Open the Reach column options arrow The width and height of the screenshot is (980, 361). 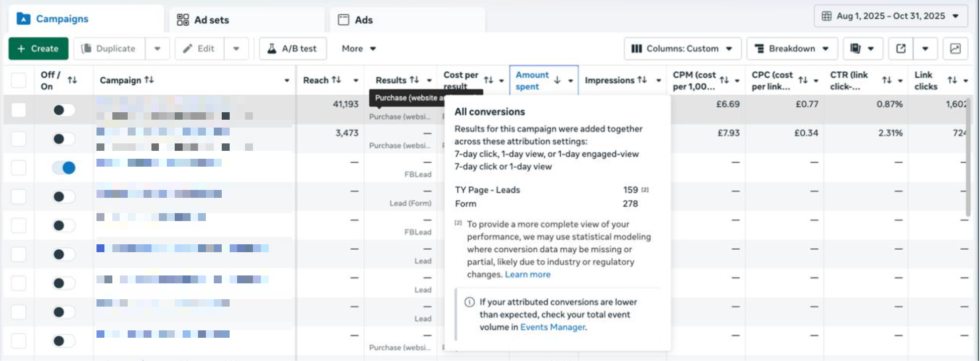[355, 80]
